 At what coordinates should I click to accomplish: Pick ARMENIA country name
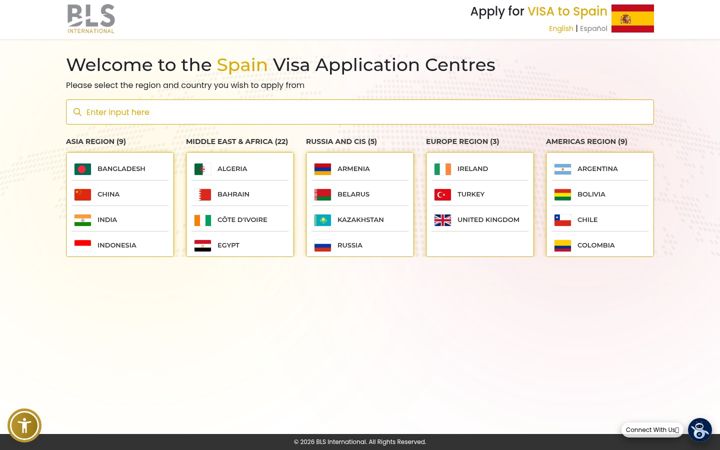(x=354, y=169)
